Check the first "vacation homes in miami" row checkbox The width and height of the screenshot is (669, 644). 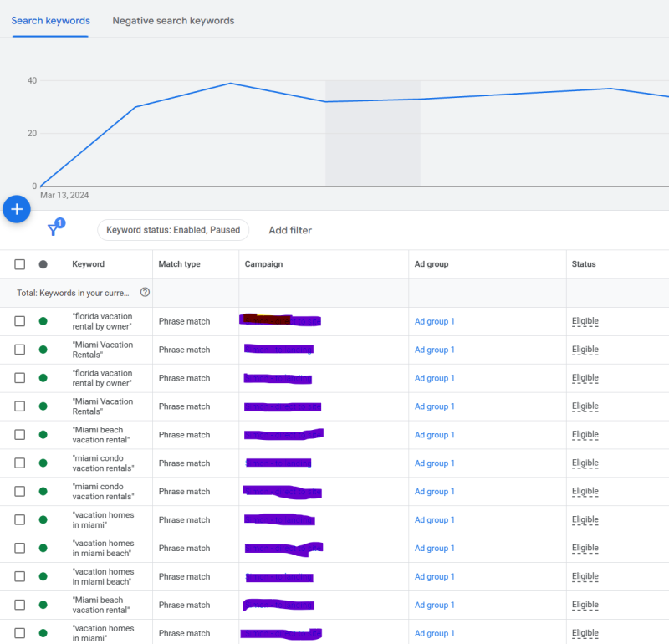[x=19, y=520]
